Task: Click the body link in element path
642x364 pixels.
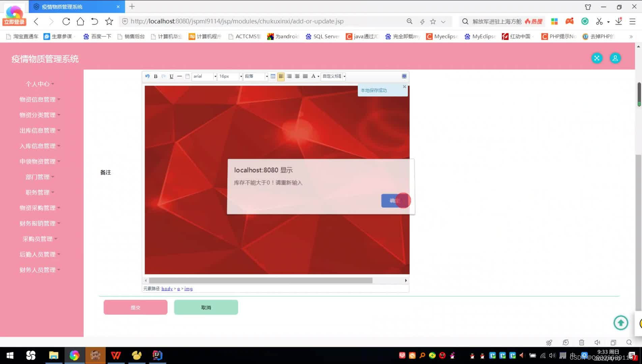Action: tap(167, 289)
